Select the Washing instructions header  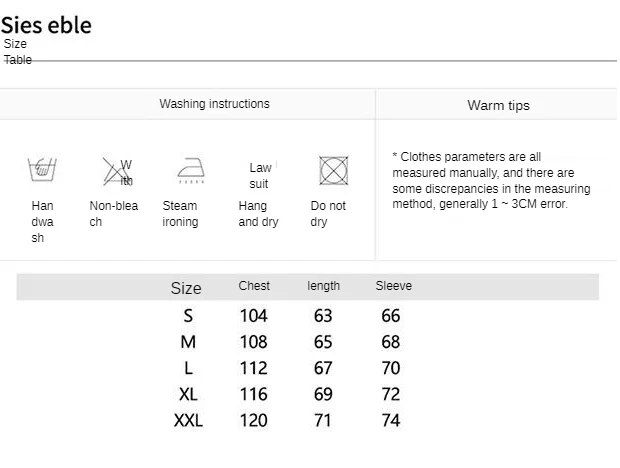point(214,104)
